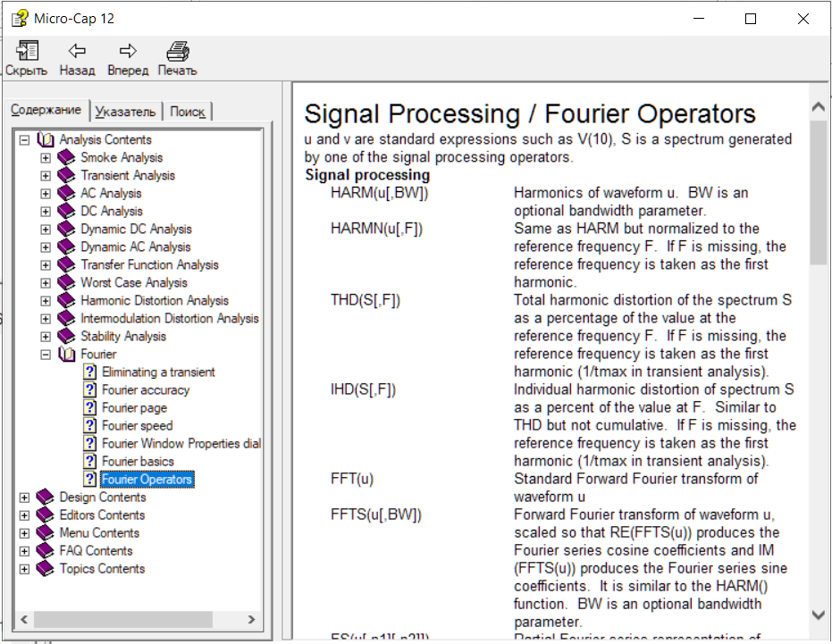
Task: Click the tree pane horizontal scrollbar thumb
Action: [123, 619]
